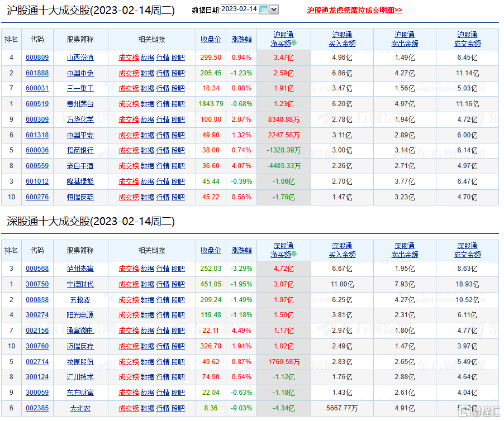Viewport: 504px width, 421px height.
Task: Sort by 沪股通成交金额 column
Action: [x=467, y=39]
